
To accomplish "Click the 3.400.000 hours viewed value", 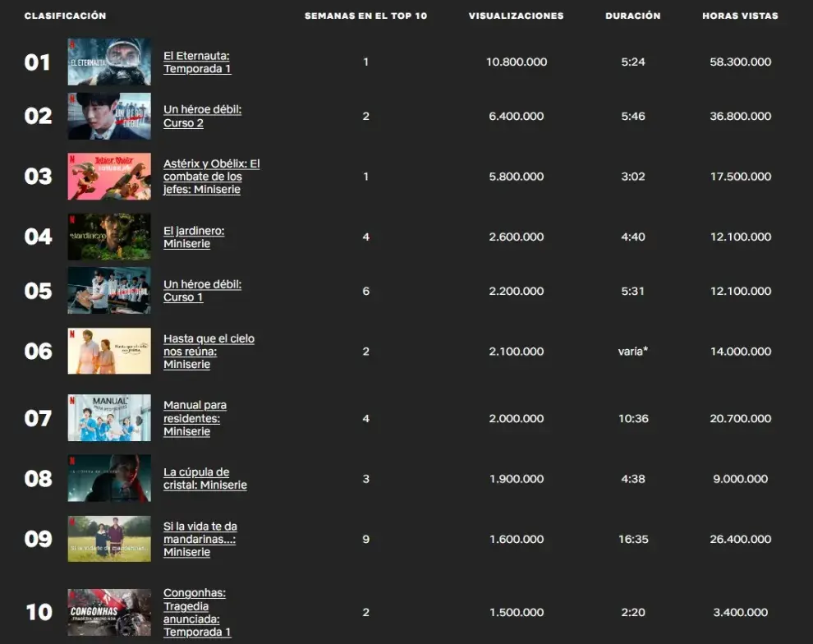I will click(x=741, y=612).
